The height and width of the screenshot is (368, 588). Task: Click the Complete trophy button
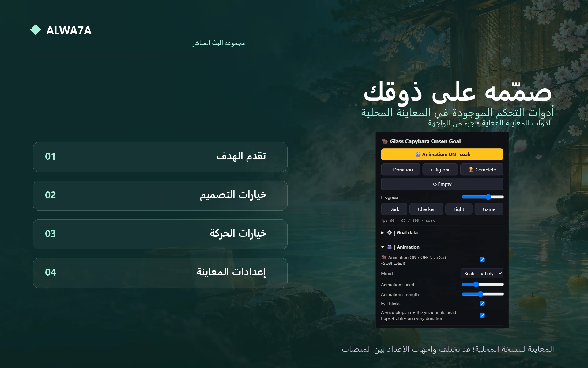coord(482,170)
